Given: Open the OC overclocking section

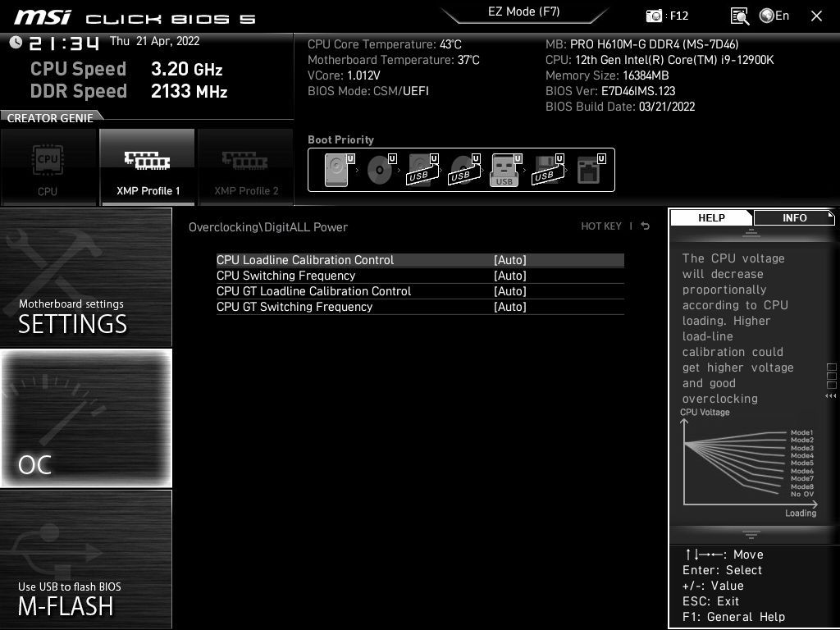Looking at the screenshot, I should 85,418.
